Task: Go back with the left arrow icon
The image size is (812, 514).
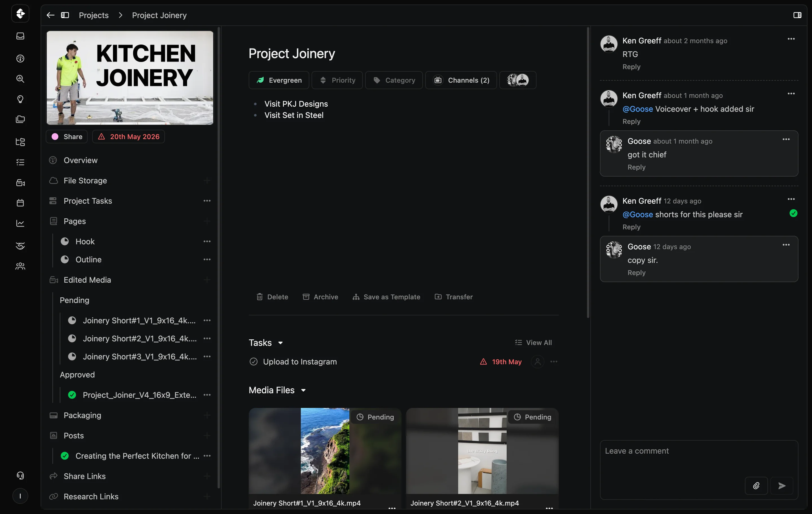Action: click(50, 15)
